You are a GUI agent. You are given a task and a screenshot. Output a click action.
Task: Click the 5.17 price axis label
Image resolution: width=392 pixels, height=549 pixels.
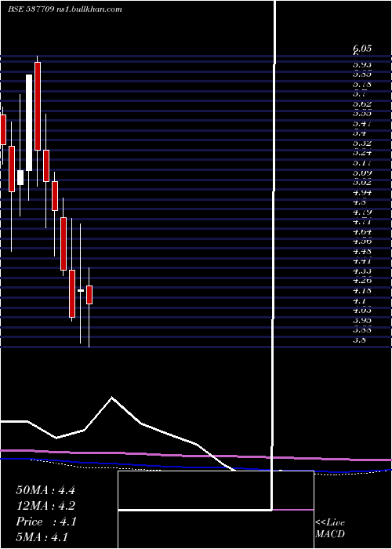coord(362,163)
